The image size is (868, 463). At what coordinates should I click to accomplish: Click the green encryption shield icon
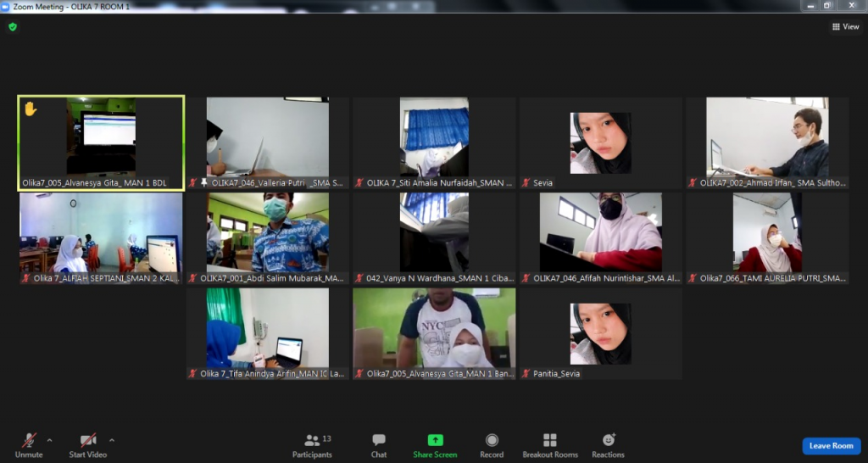(13, 27)
